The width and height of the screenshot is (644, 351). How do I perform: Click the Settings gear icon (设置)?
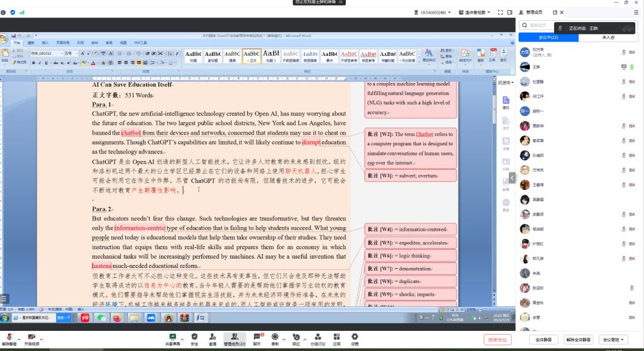(x=355, y=337)
